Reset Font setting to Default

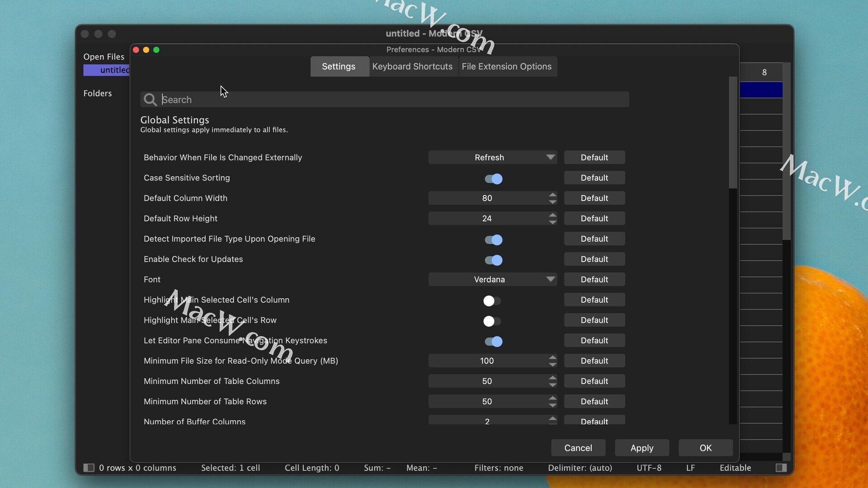pyautogui.click(x=594, y=279)
